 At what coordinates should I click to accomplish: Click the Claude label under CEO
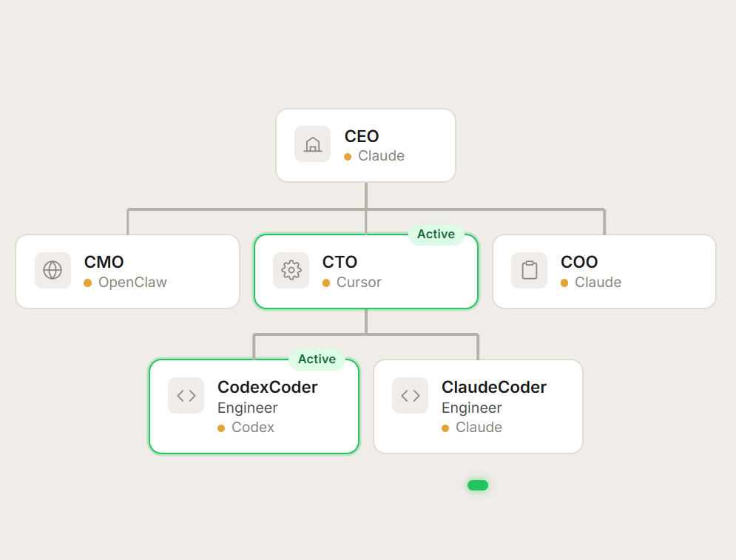[381, 156]
